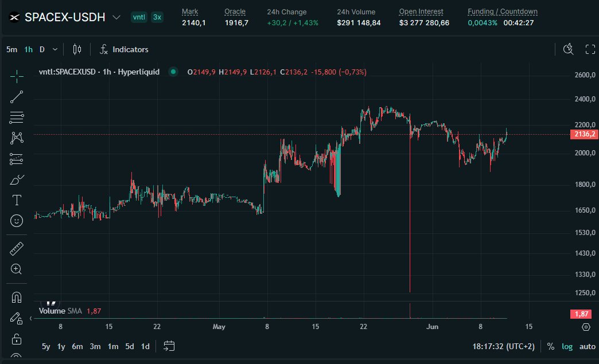Click the Funding / Countdown label
This screenshot has height=364, width=599.
(503, 11)
